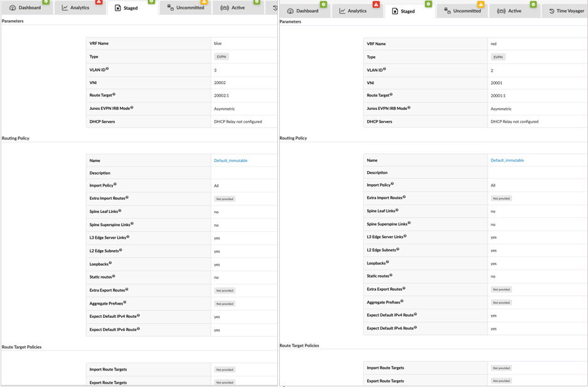Click "Asymmetric" IRB mode value in the blue VRF panel
588x387 pixels.
tap(224, 109)
